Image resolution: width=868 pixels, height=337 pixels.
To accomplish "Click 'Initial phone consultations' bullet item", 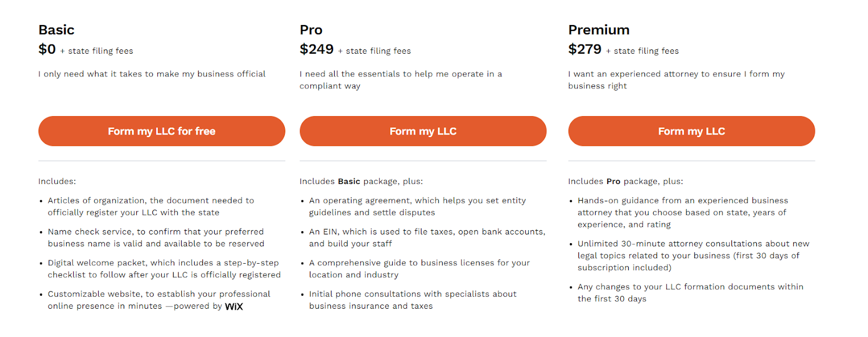I will coord(413,300).
